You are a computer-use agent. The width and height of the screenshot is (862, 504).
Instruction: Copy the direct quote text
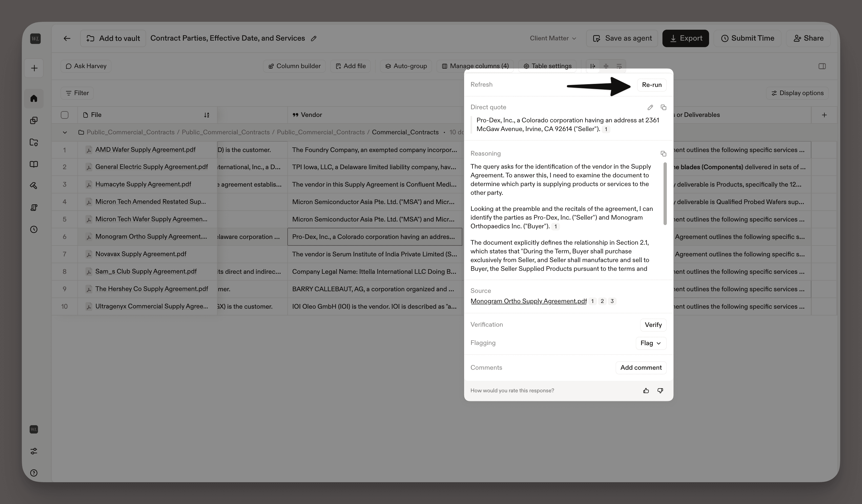(x=663, y=107)
